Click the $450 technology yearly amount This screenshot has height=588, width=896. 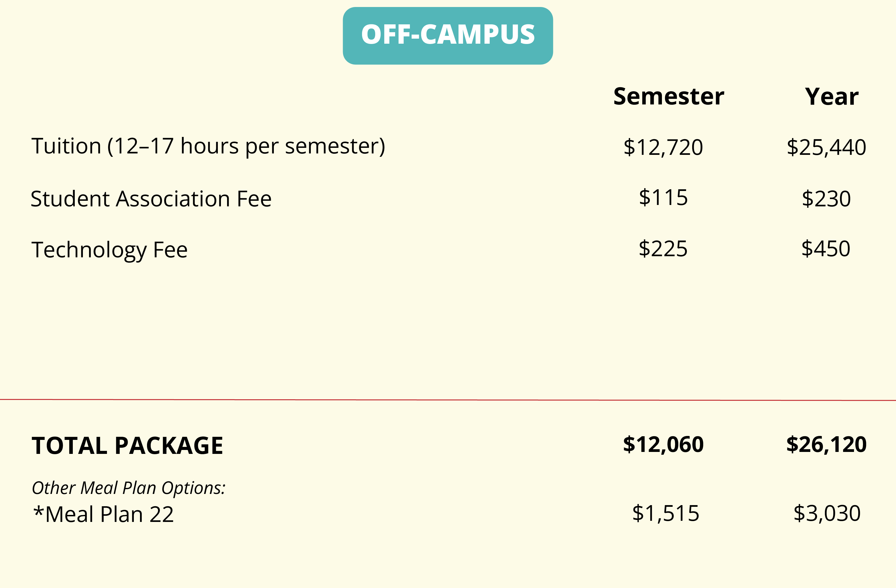pos(826,249)
